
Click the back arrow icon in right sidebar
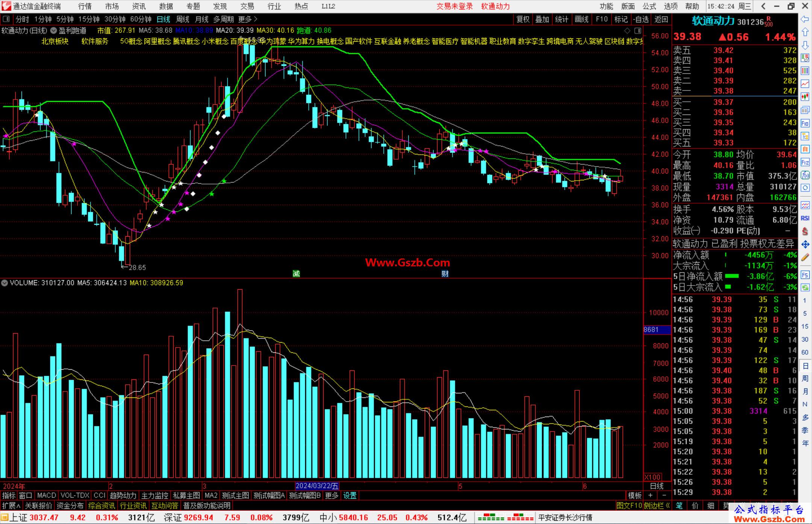coord(805,19)
